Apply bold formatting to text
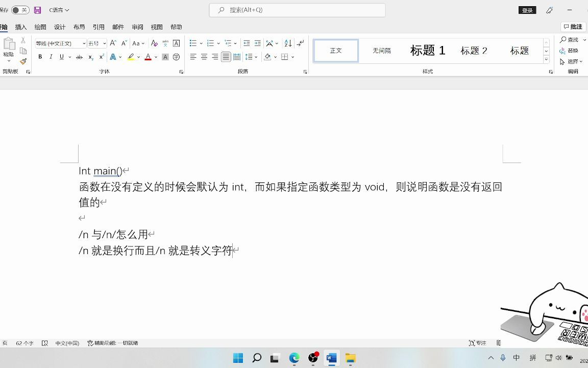588x368 pixels. click(40, 57)
